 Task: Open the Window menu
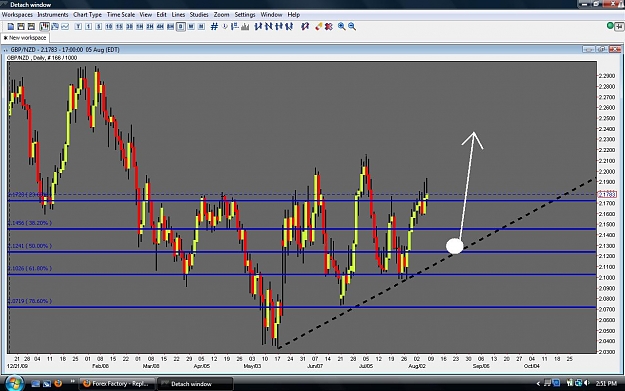click(271, 15)
